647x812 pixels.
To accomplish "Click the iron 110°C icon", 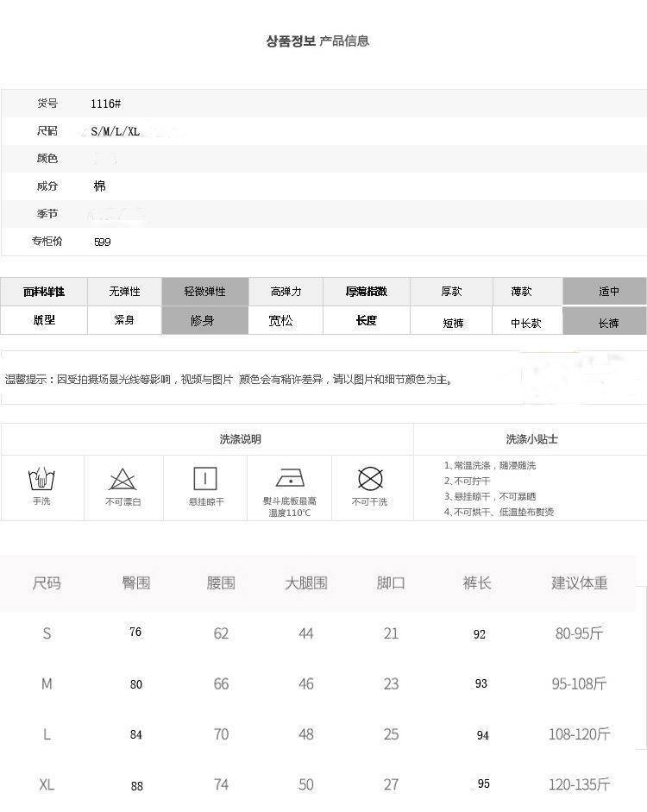I will [x=291, y=478].
